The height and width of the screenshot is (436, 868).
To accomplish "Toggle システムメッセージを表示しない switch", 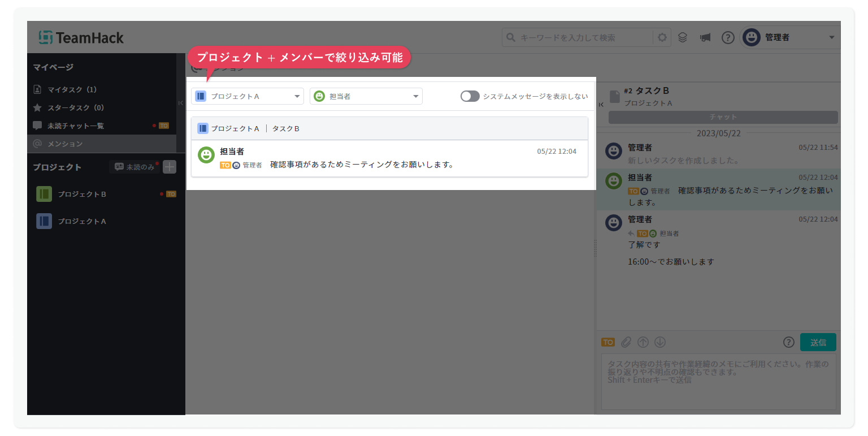I will pyautogui.click(x=470, y=96).
